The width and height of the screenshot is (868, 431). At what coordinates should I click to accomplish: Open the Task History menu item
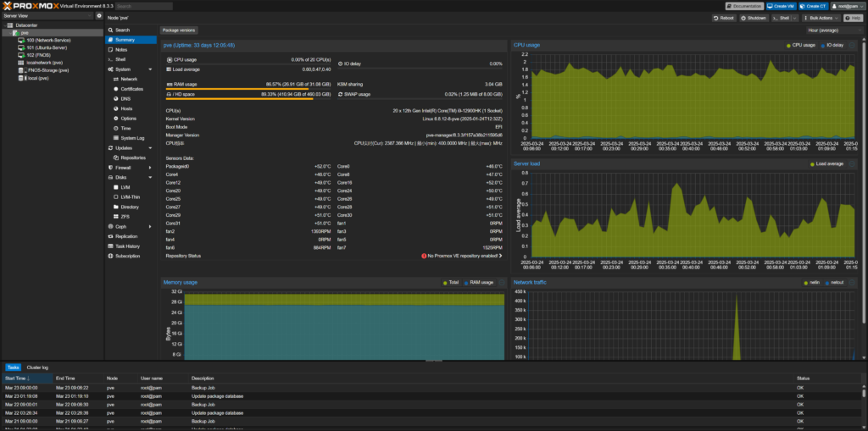131,246
